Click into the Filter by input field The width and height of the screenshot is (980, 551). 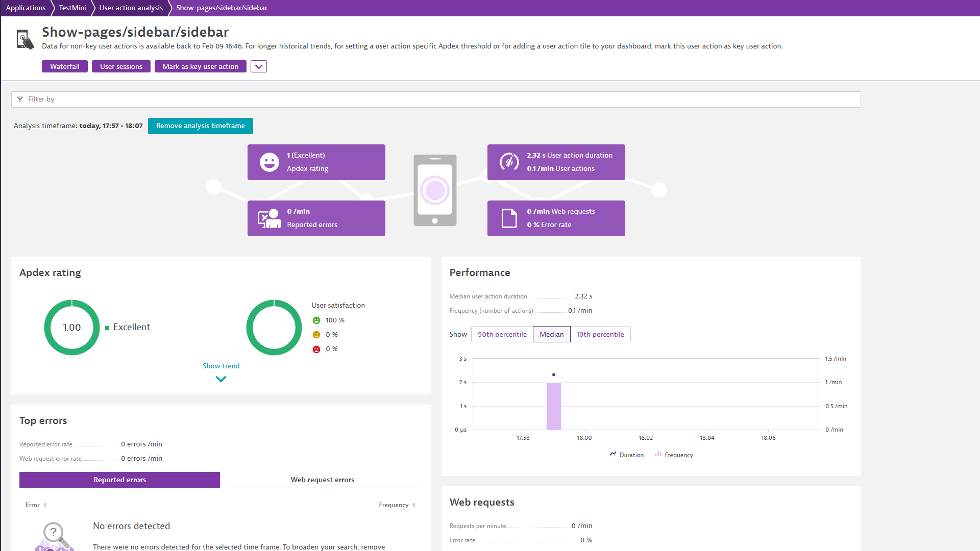(439, 99)
